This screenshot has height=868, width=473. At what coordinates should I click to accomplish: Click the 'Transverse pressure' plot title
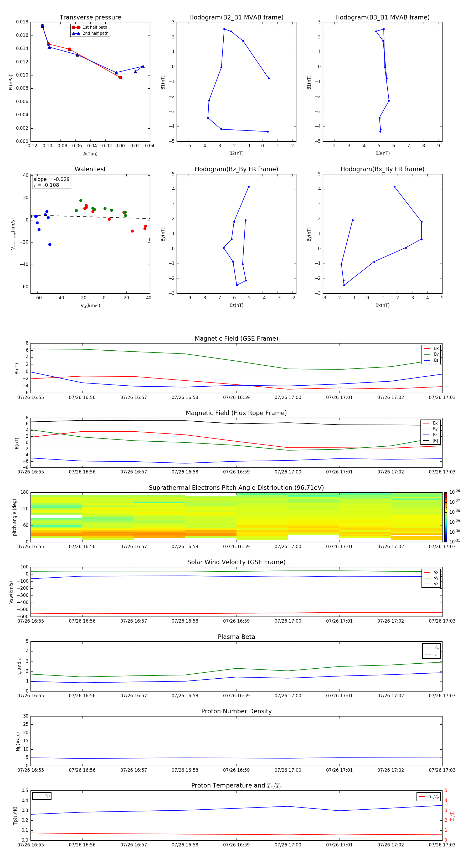tap(90, 18)
